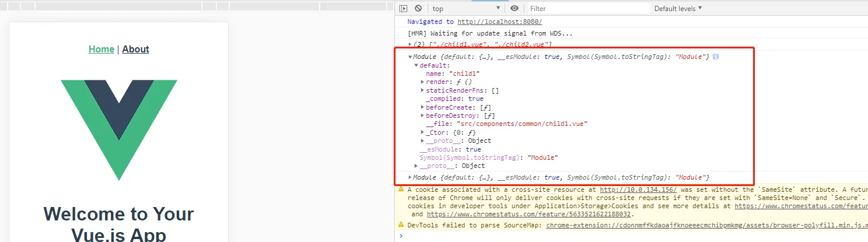Expand the render function entry
Image resolution: width=868 pixels, height=242 pixels.
pyautogui.click(x=422, y=82)
